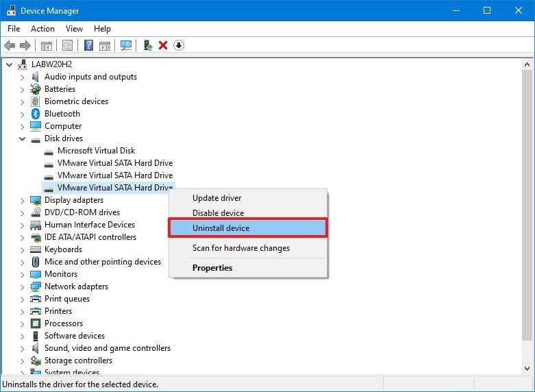Open the Action menu
The width and height of the screenshot is (535, 392).
coord(42,29)
